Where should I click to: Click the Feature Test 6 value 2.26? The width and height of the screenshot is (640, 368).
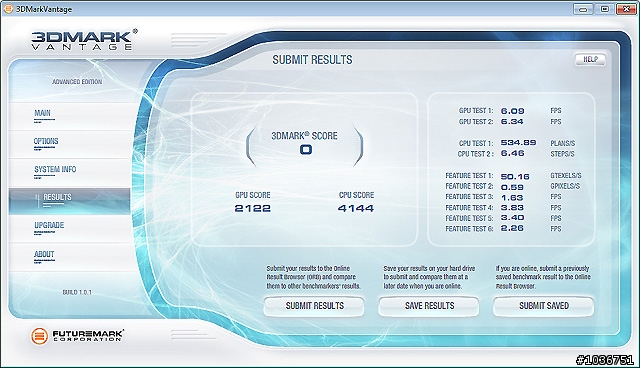pyautogui.click(x=512, y=228)
